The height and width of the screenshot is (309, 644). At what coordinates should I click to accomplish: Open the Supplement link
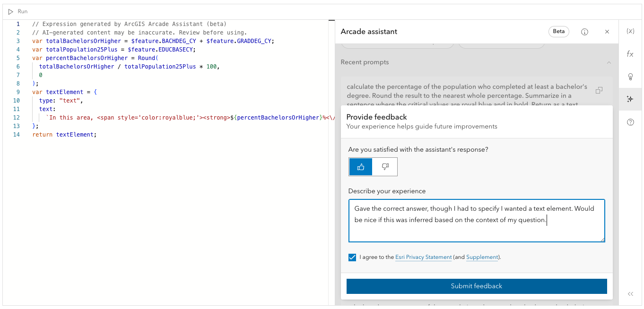point(482,257)
